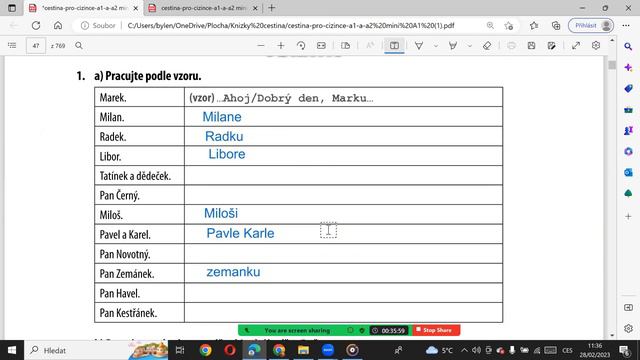Open Outlook from the sidebar
Image resolution: width=640 pixels, height=360 pixels.
coord(628,172)
